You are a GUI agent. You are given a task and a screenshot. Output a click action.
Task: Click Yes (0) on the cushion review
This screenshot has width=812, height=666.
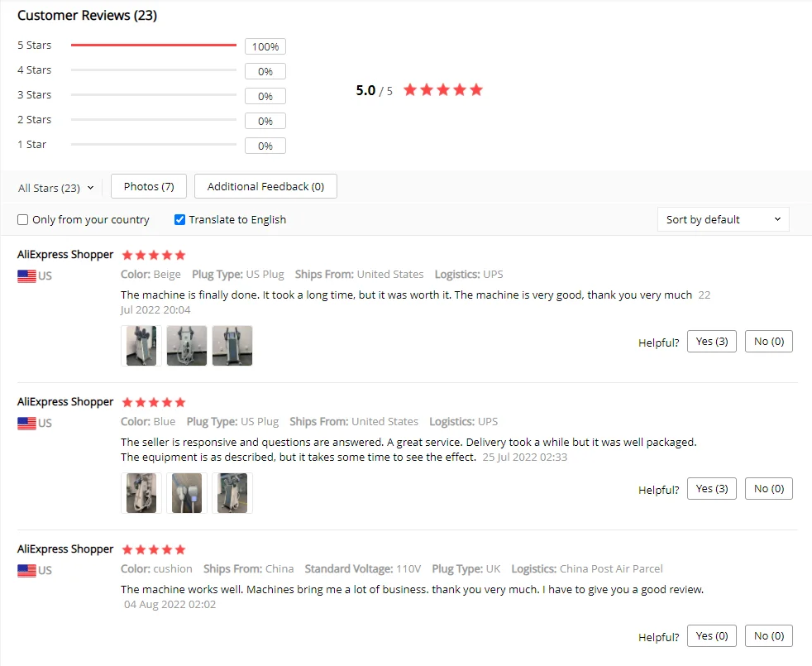coord(712,636)
